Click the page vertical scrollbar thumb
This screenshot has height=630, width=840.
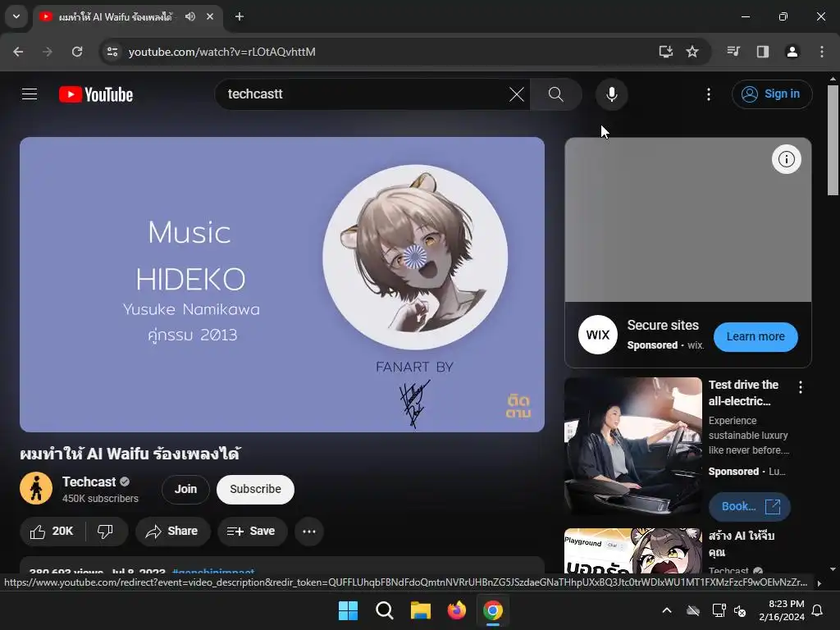coord(833,140)
